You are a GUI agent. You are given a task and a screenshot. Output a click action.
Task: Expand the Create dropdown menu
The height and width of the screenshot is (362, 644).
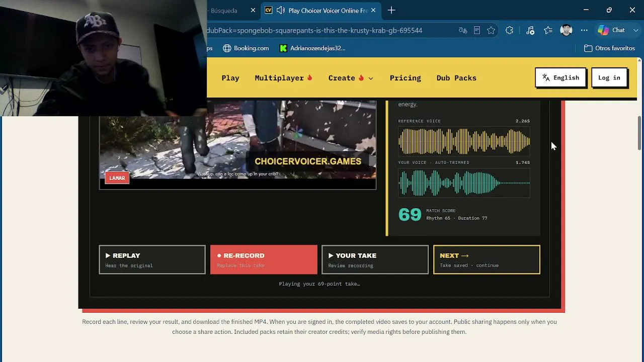(x=351, y=78)
